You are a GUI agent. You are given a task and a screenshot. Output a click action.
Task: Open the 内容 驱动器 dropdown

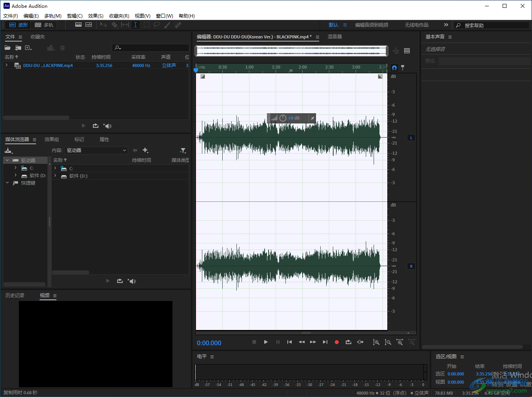96,150
